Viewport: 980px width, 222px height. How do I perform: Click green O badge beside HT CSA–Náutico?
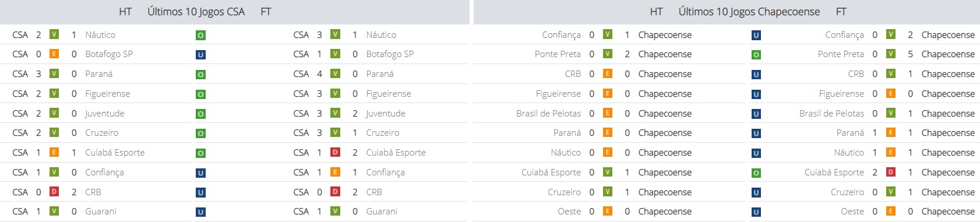(200, 36)
